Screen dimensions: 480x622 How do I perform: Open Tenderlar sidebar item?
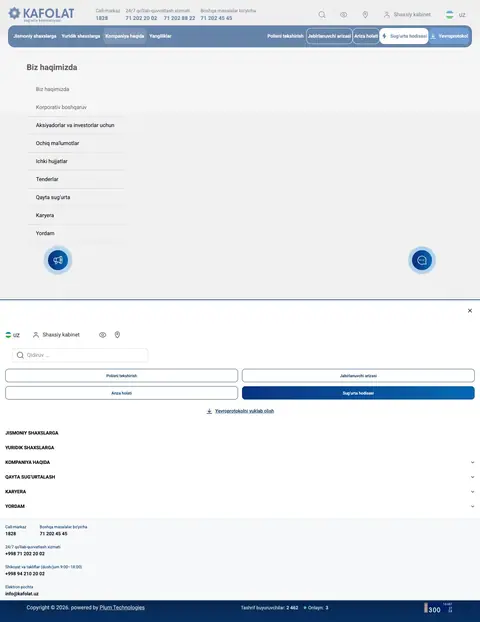47,179
